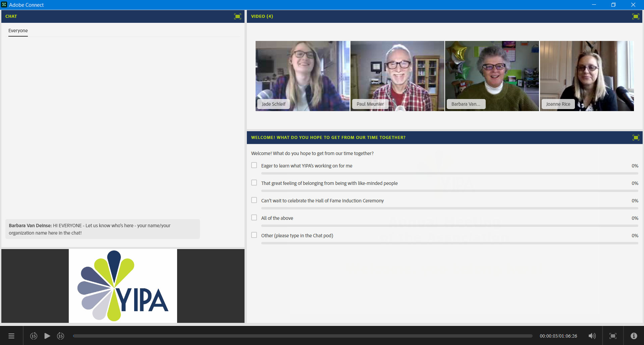Click Barbara Van Deinse's chat message
This screenshot has width=644, height=345.
pos(102,229)
